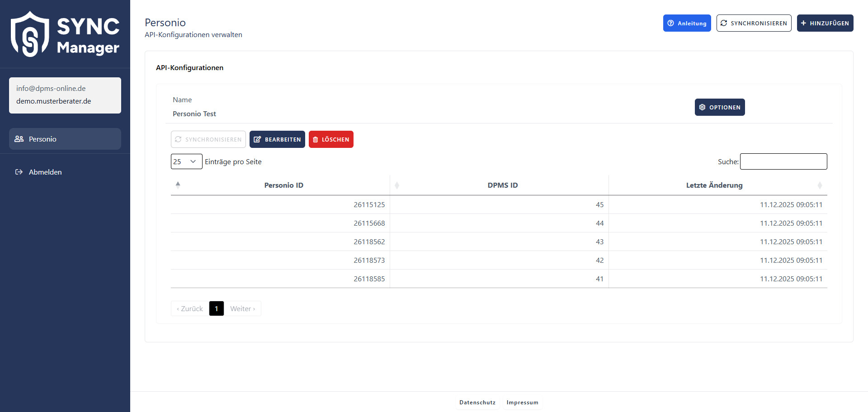The height and width of the screenshot is (412, 868).
Task: Click the SYNC Manager shield logo
Action: tap(30, 34)
